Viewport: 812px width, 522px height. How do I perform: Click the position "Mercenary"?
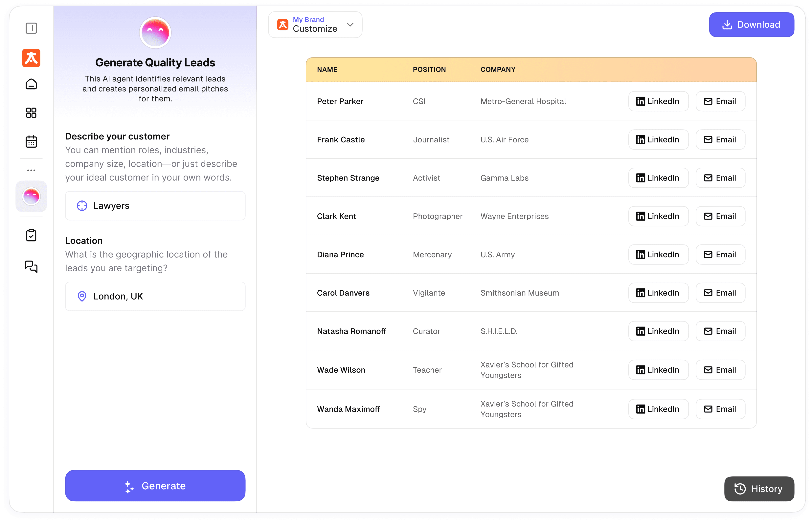pos(432,255)
